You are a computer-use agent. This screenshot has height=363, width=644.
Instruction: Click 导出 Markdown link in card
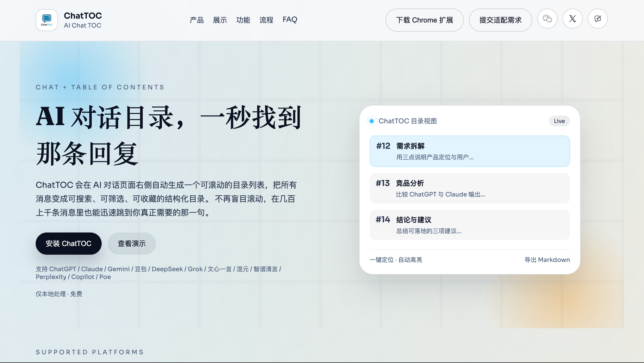click(547, 260)
